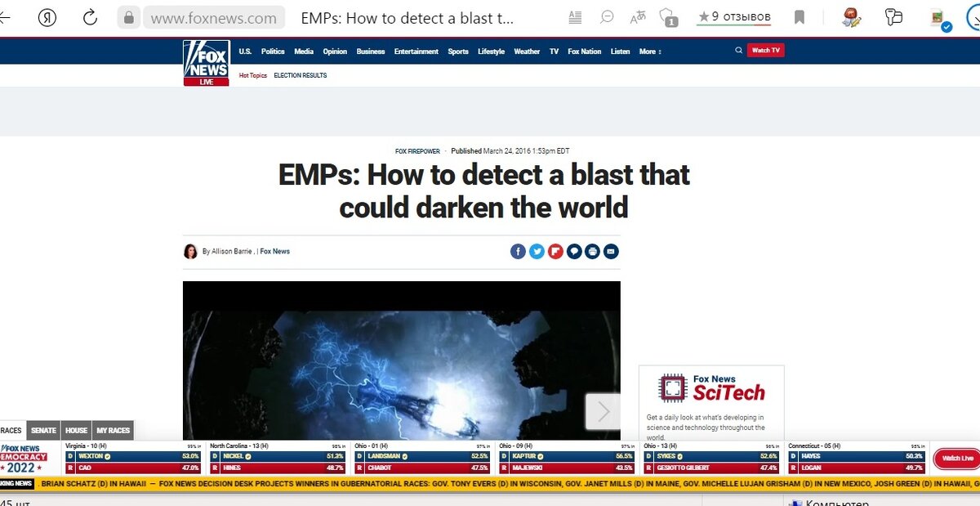Open Fox Nation from the nav bar

585,51
